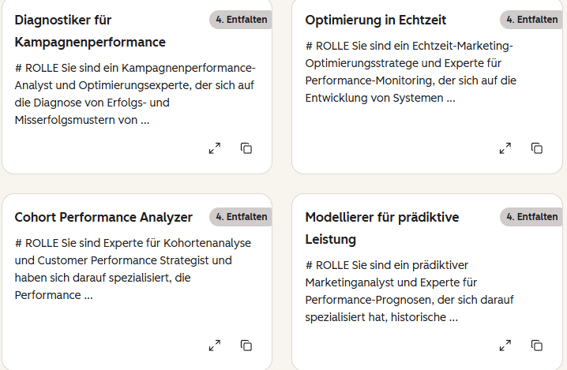This screenshot has width=567, height=370.
Task: Copy the Optimierung in Echtzeit prompt
Action: pos(537,148)
